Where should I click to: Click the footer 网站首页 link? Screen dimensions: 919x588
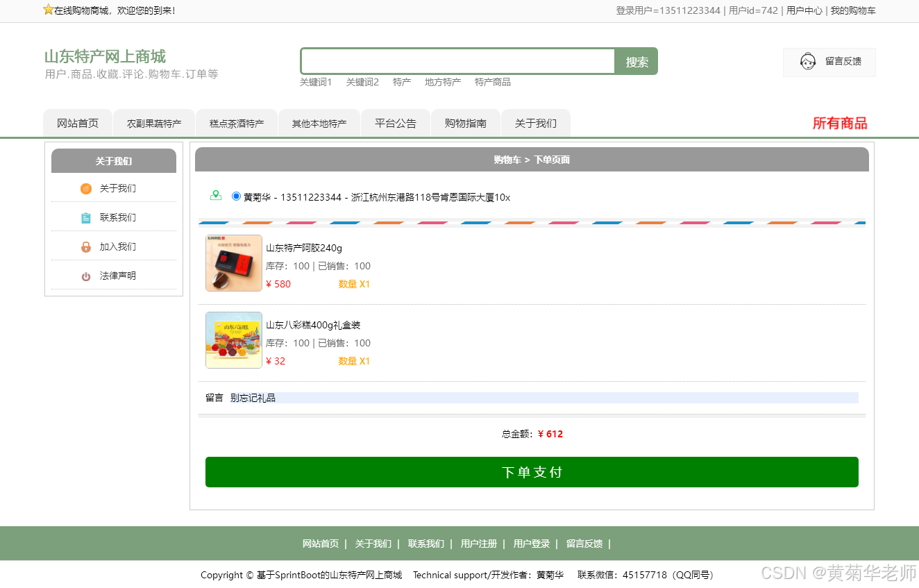tap(321, 544)
